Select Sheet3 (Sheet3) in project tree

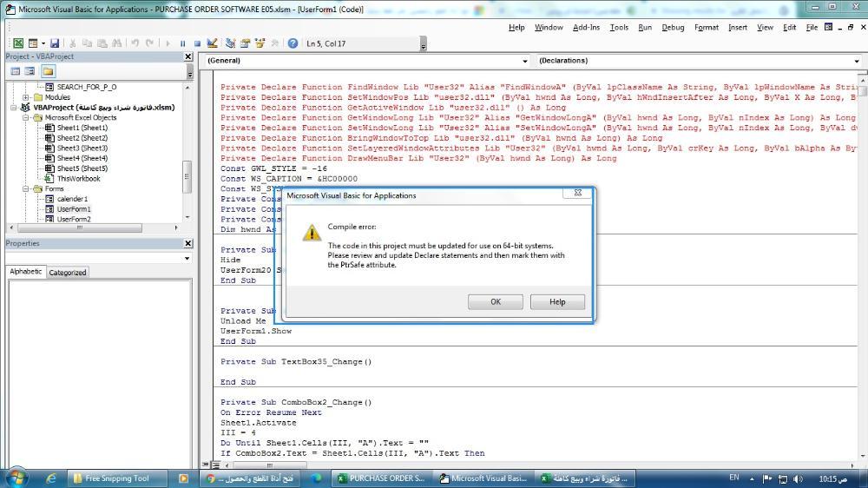[x=82, y=148]
